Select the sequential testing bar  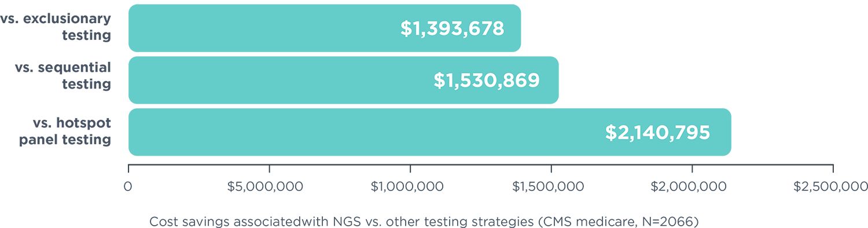coord(343,80)
